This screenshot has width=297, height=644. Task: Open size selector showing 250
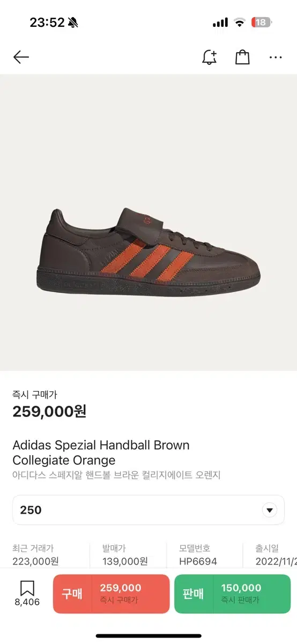pyautogui.click(x=148, y=510)
